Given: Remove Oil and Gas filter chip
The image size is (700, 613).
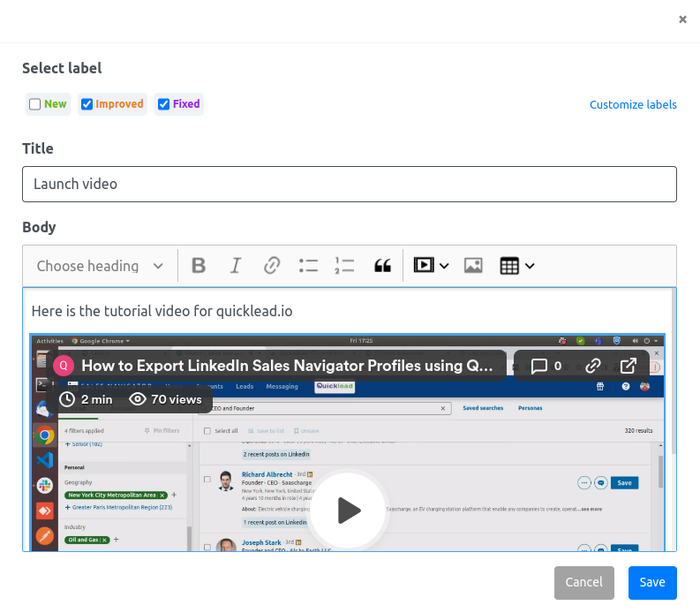Looking at the screenshot, I should [104, 540].
